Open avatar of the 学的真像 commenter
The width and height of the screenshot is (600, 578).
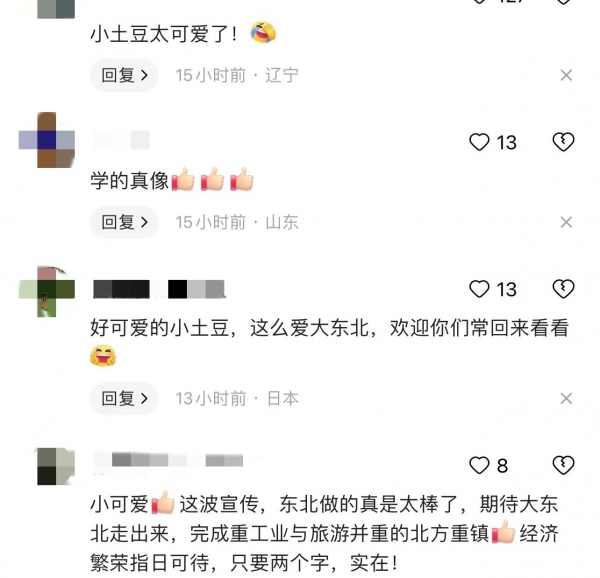47,140
